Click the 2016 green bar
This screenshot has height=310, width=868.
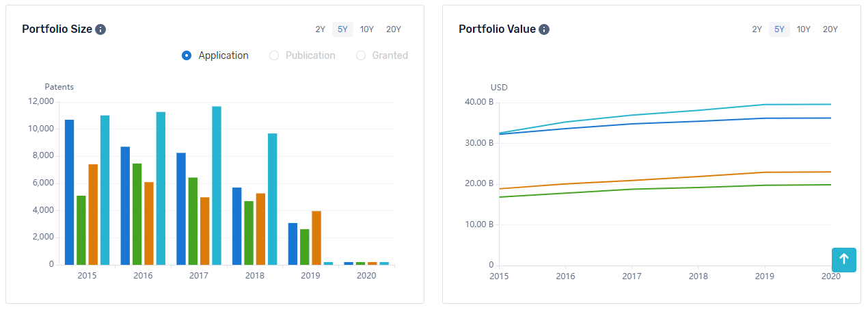click(x=137, y=214)
